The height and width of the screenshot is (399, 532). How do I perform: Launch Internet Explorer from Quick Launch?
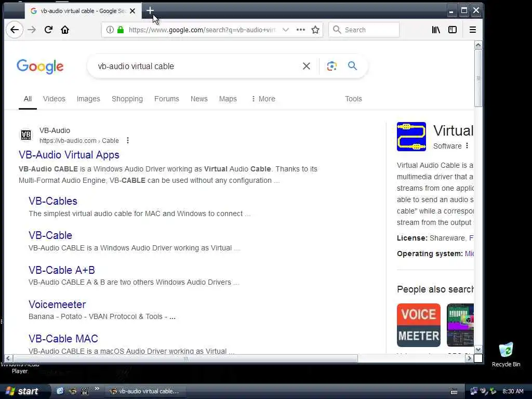pos(60,391)
